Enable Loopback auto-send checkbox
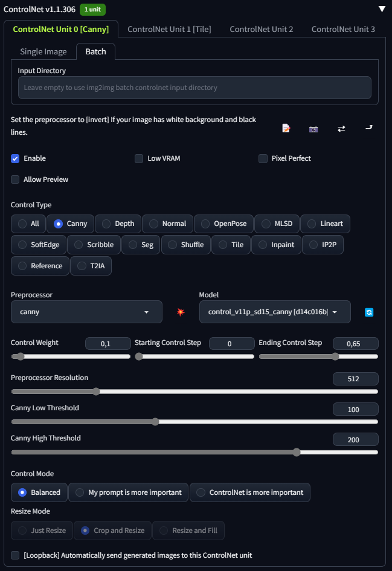The image size is (392, 571). 15,555
